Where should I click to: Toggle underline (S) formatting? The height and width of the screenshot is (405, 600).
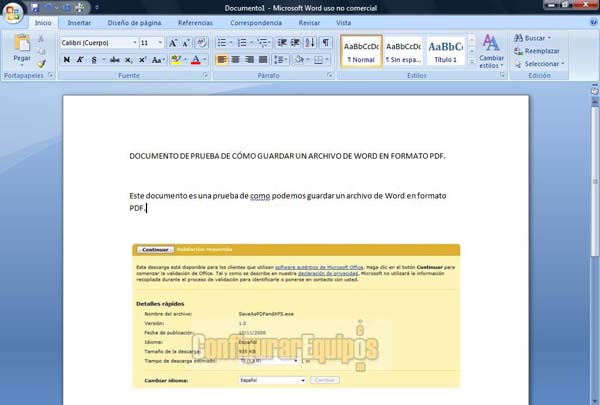coord(94,60)
